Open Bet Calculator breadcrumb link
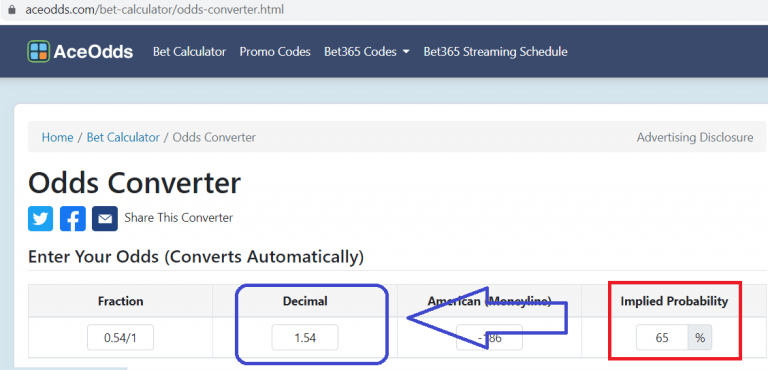Image resolution: width=768 pixels, height=370 pixels. pos(123,137)
